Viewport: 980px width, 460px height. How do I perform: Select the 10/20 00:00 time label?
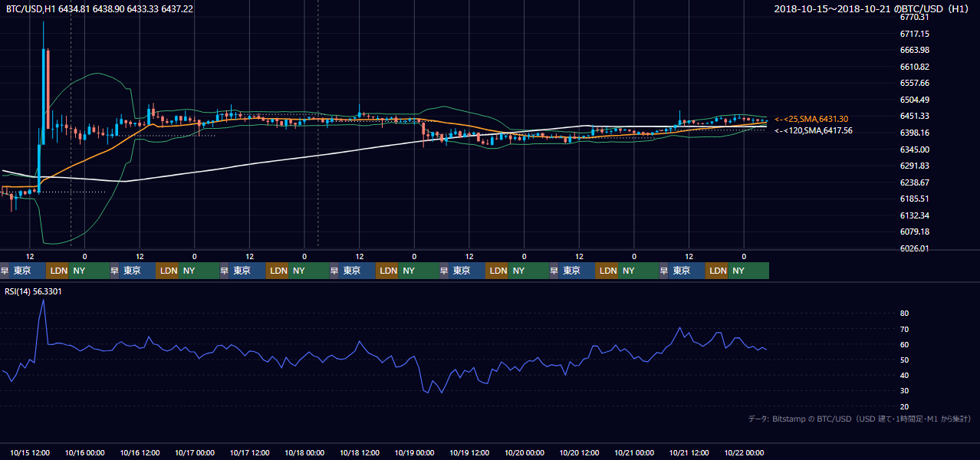pyautogui.click(x=525, y=453)
